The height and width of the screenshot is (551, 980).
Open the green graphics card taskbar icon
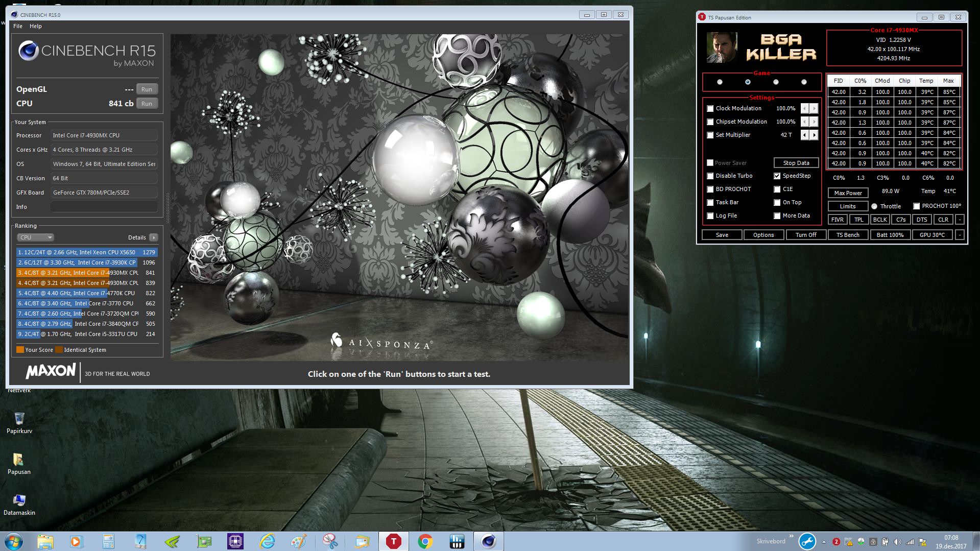(x=204, y=541)
